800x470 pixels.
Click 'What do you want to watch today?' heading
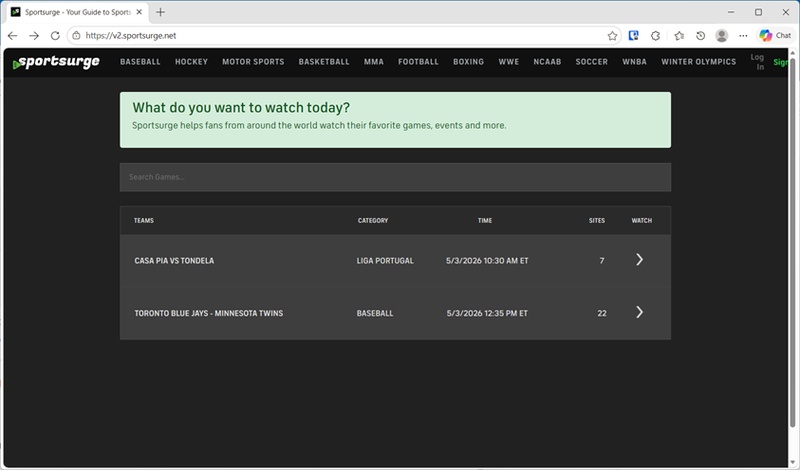pos(241,108)
